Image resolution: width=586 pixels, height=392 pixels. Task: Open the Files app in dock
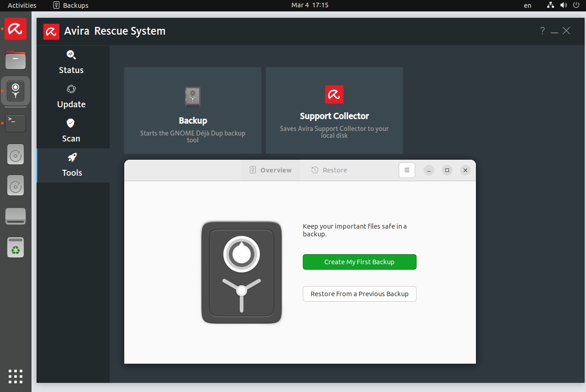16,60
